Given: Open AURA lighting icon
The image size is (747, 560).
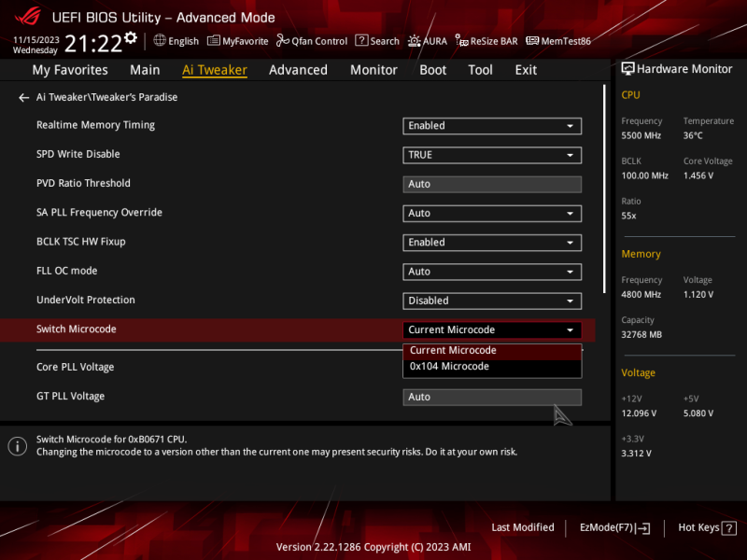Looking at the screenshot, I should [414, 41].
